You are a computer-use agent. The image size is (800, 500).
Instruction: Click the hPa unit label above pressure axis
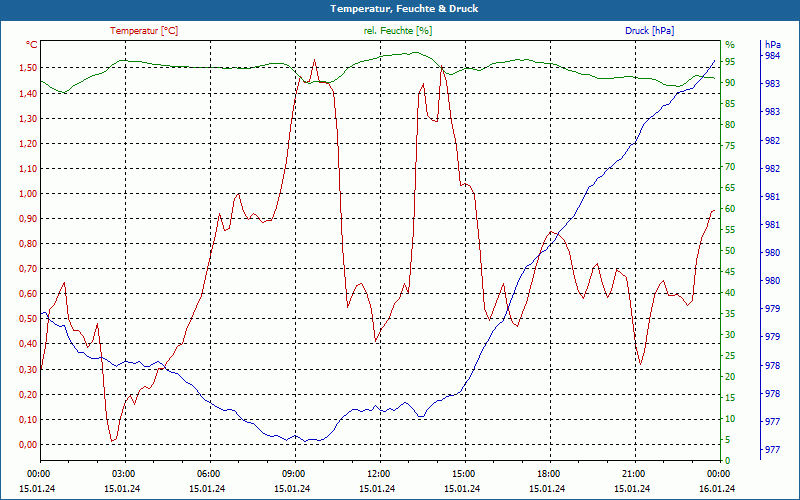click(x=772, y=44)
